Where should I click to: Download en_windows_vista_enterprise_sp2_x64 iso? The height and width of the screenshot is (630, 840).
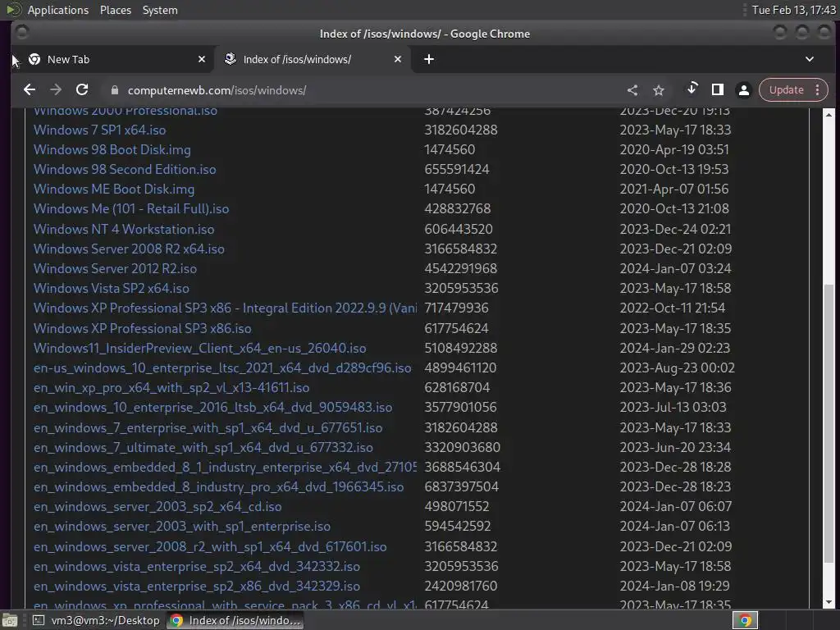tap(197, 566)
